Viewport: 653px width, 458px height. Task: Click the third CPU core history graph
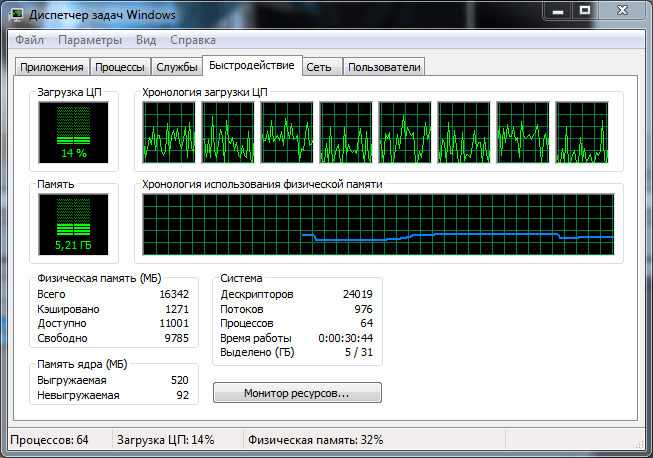(287, 132)
